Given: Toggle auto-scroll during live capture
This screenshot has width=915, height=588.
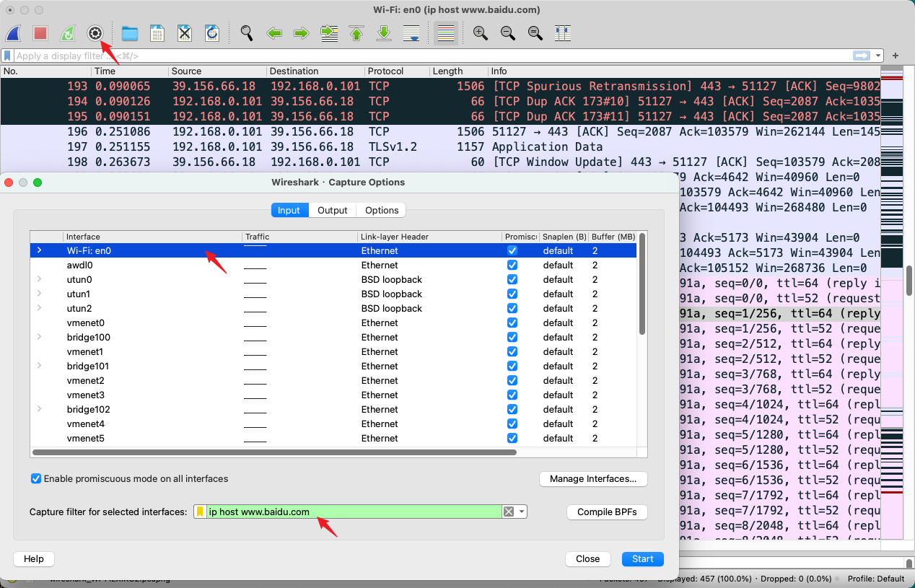Looking at the screenshot, I should pos(411,33).
